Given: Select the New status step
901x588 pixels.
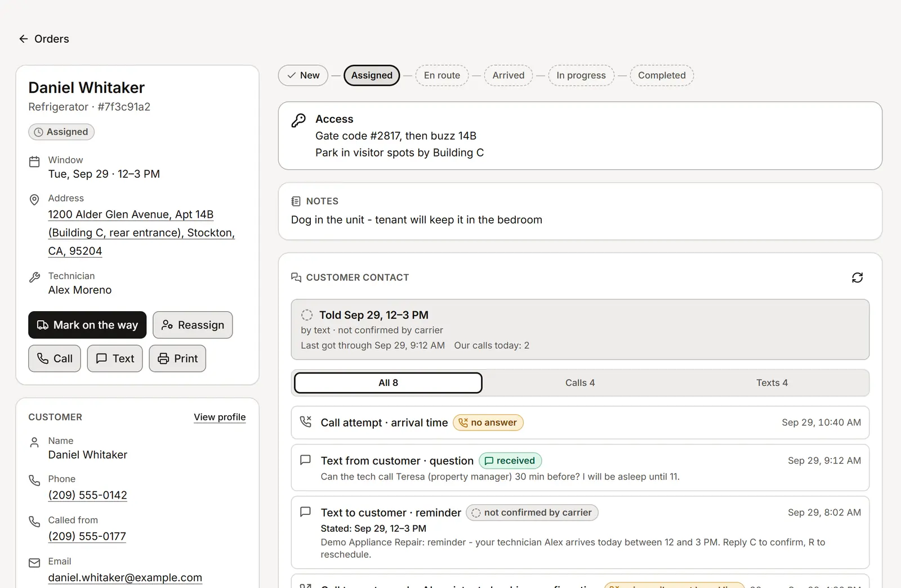Looking at the screenshot, I should [x=303, y=75].
